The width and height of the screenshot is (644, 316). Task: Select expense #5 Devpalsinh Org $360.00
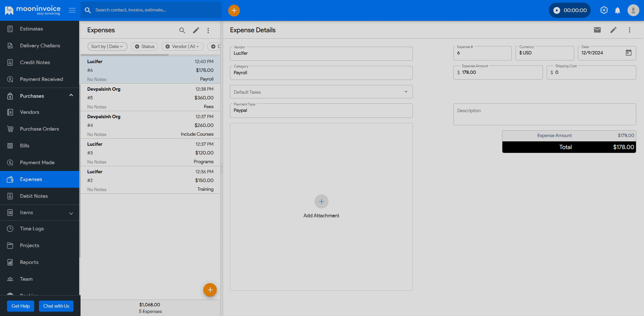[x=150, y=97]
